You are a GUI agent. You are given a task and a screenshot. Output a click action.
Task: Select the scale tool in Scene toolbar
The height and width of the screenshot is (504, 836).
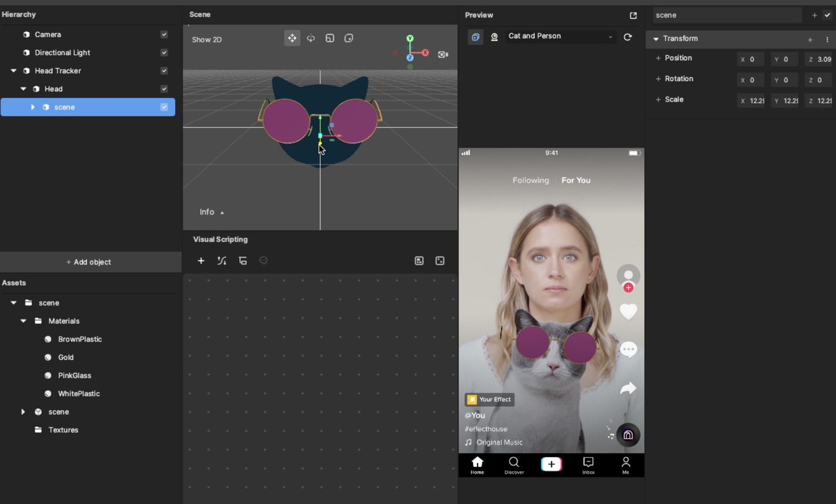tap(330, 39)
